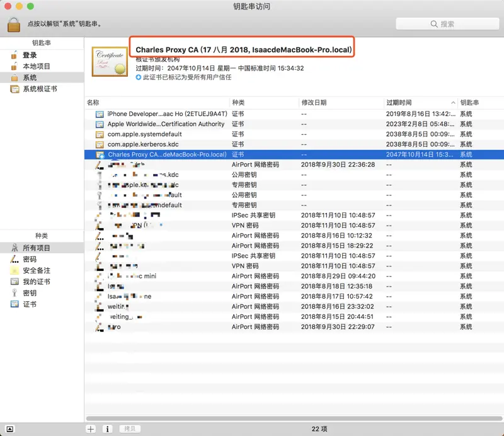Select iPhone Developer certificate row
Image resolution: width=504 pixels, height=436 pixels.
click(294, 114)
